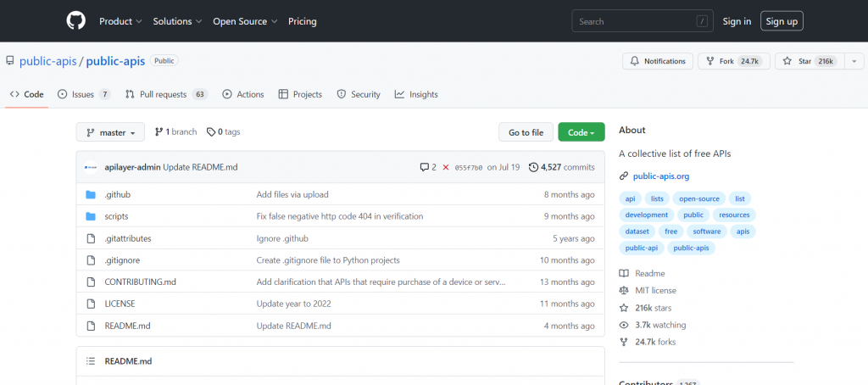Open the Solutions dropdown menu
This screenshot has height=385, width=868.
tap(177, 21)
